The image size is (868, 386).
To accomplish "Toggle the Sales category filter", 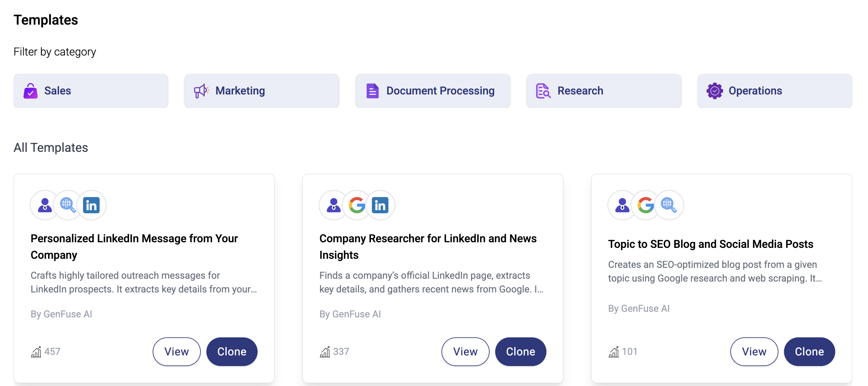I will 90,90.
